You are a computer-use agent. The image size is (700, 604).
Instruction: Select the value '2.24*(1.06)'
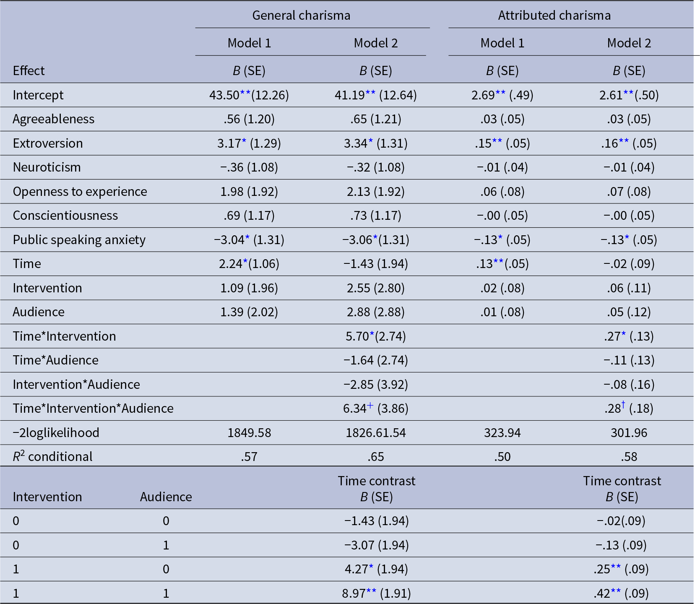249,264
